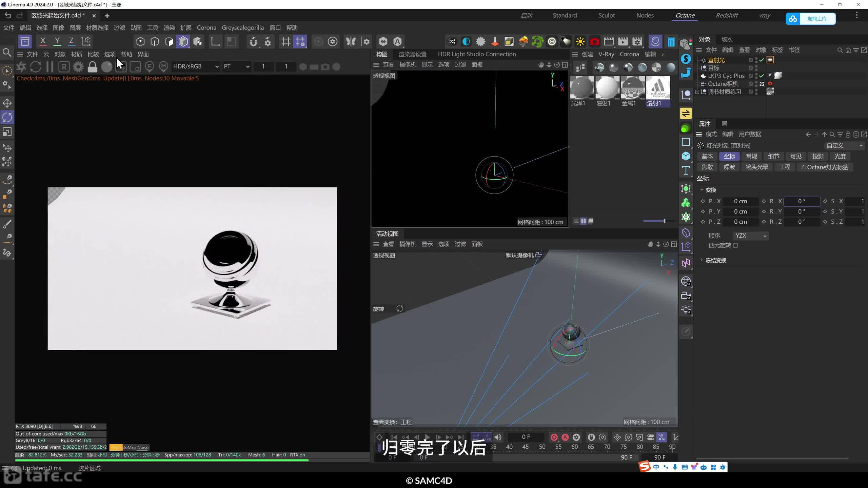Open the search magnifier icon
The image size is (868, 488).
pyautogui.click(x=7, y=53)
